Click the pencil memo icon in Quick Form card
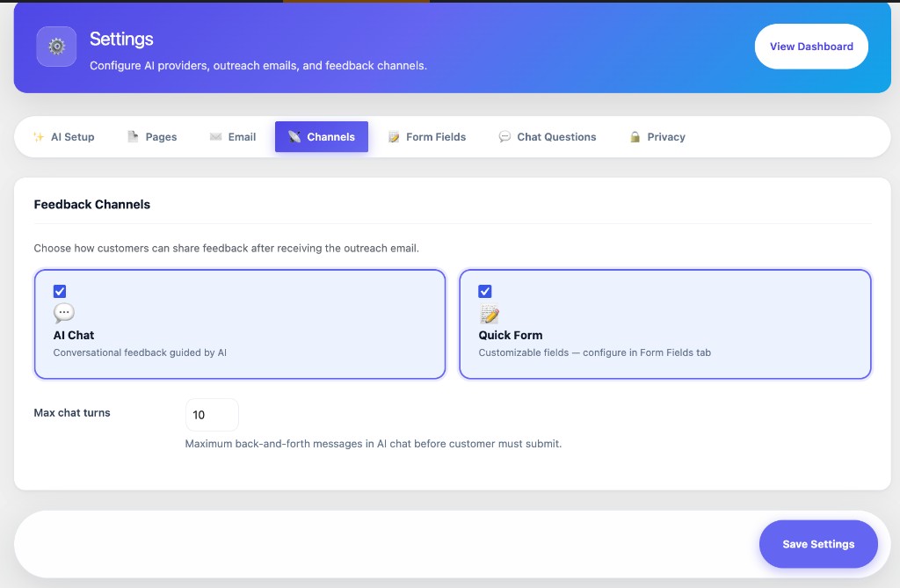Viewport: 900px width, 588px height. click(489, 314)
